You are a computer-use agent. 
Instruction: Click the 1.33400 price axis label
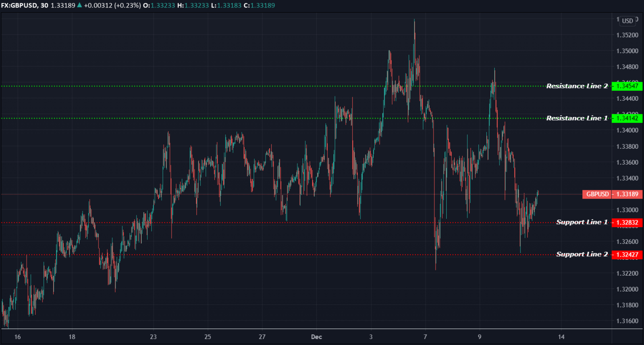tap(627, 178)
